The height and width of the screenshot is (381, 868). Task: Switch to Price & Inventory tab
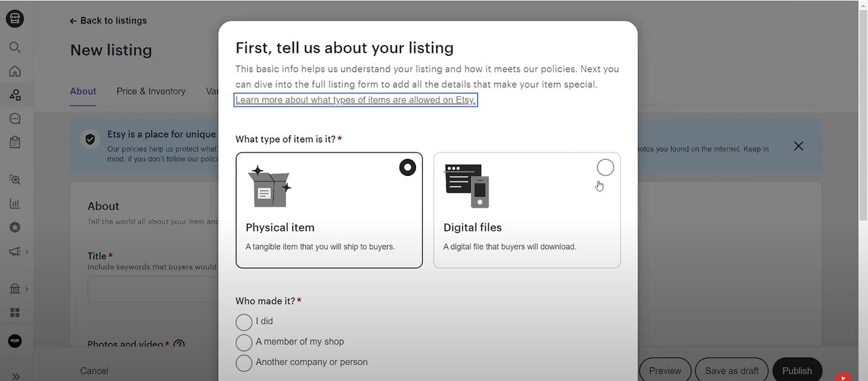(x=151, y=91)
